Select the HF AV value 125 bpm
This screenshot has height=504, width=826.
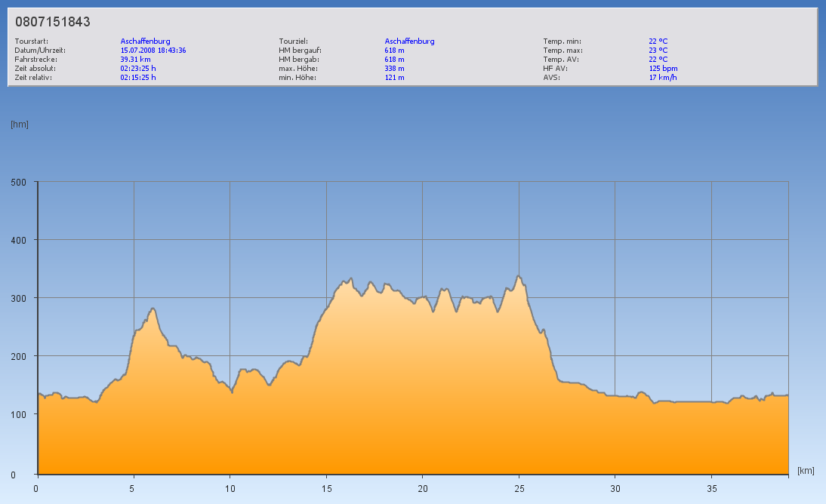click(x=663, y=68)
